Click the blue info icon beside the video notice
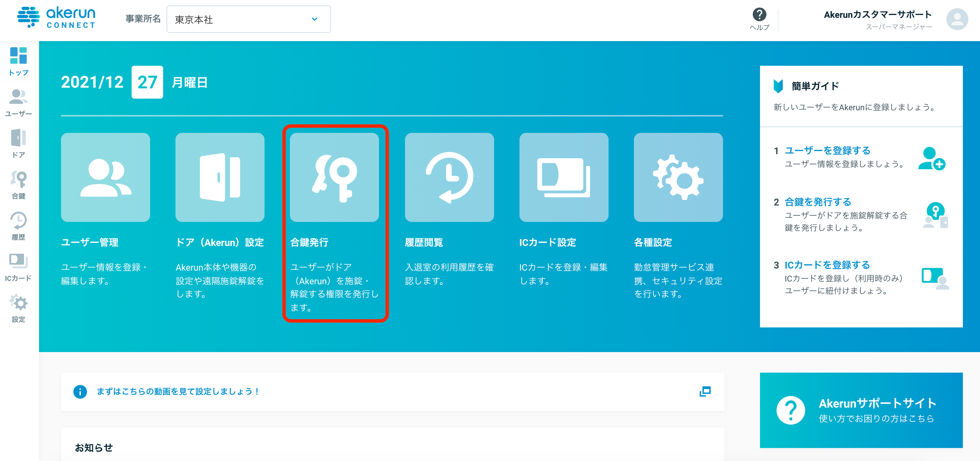The image size is (980, 461). [80, 391]
